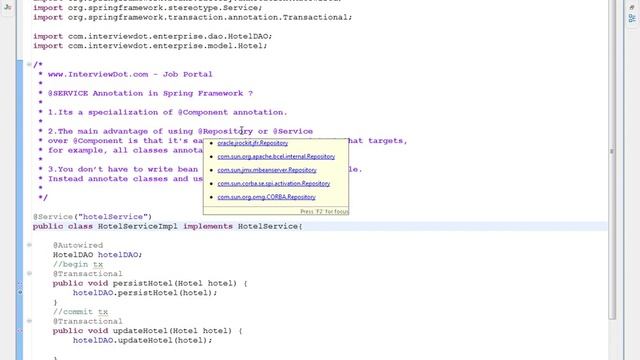Click '@SERVICE Annotation in Spring Framework ?' line
Viewport: 640px width, 360px height.
point(150,93)
